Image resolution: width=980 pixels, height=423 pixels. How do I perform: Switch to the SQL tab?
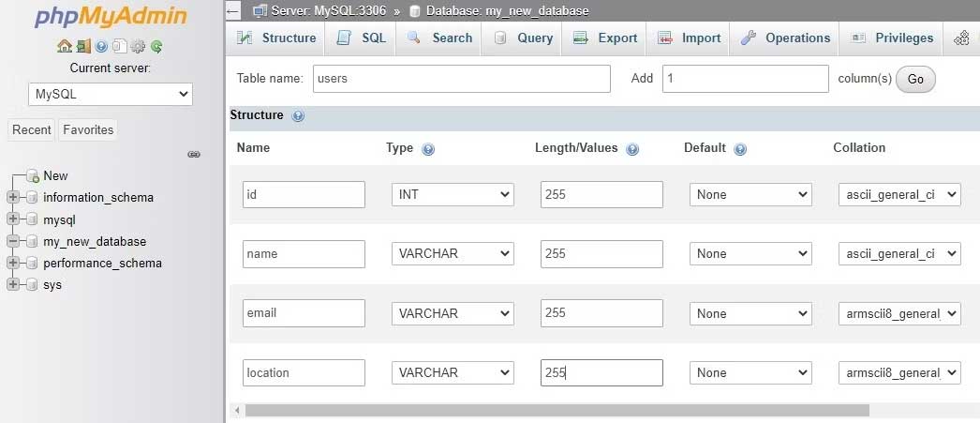coord(362,38)
